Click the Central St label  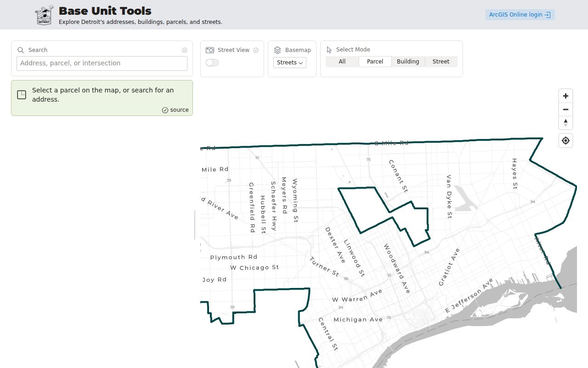point(328,334)
